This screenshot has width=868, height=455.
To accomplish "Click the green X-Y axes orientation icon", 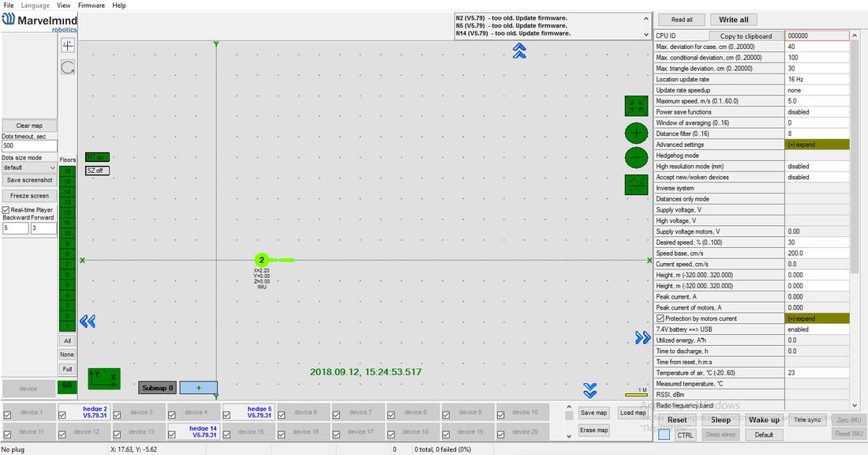I will click(104, 378).
